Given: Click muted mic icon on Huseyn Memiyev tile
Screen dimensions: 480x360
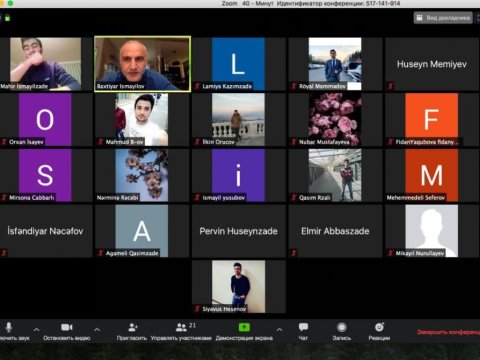Looking at the screenshot, I should (390, 86).
